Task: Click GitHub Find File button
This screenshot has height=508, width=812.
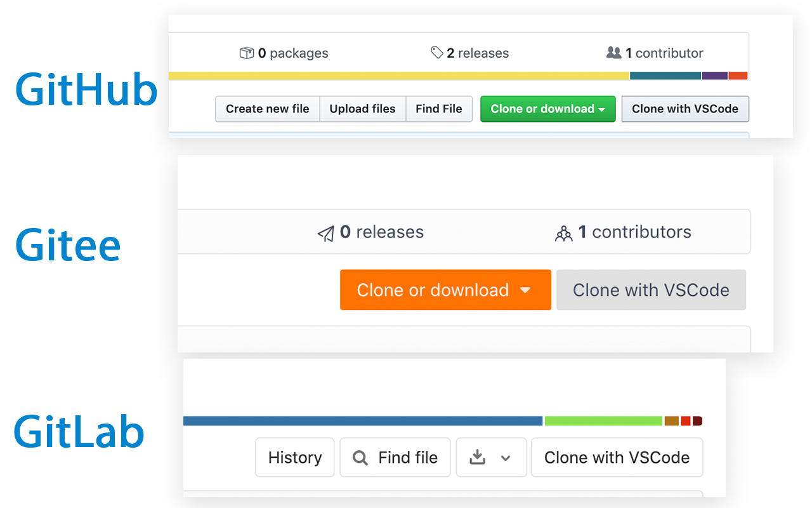Action: 439,109
